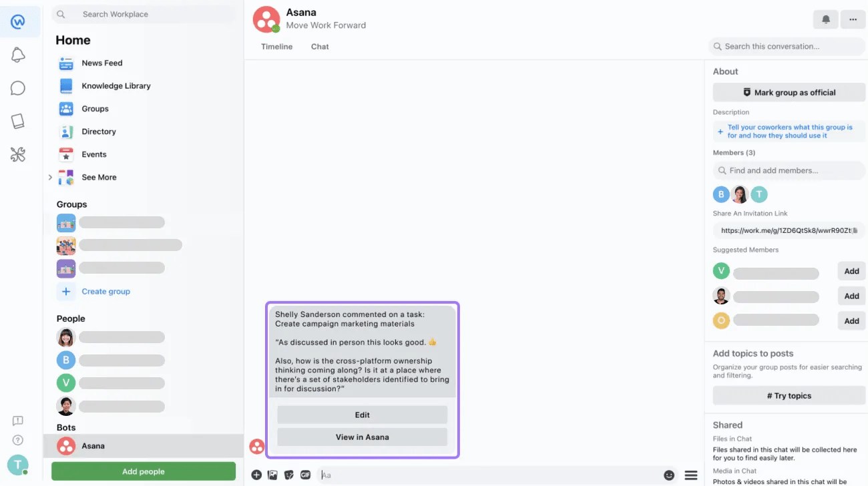
Task: Click Mark group as official button
Action: [x=789, y=93]
